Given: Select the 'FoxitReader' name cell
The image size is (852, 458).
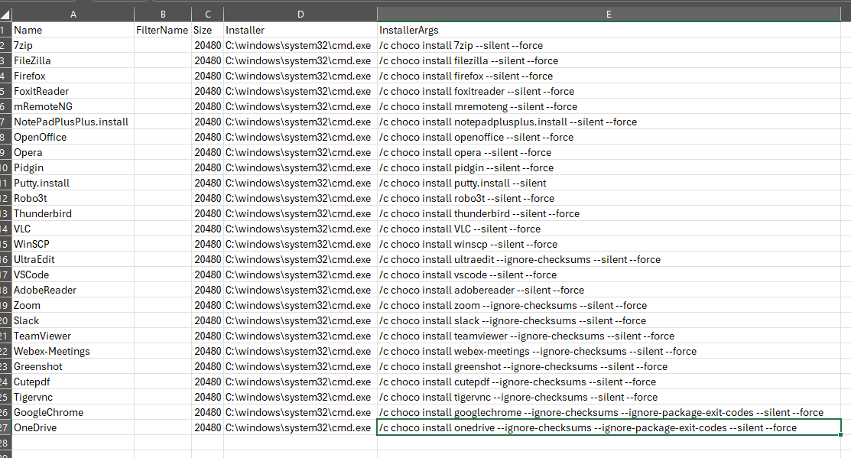Looking at the screenshot, I should coord(73,91).
